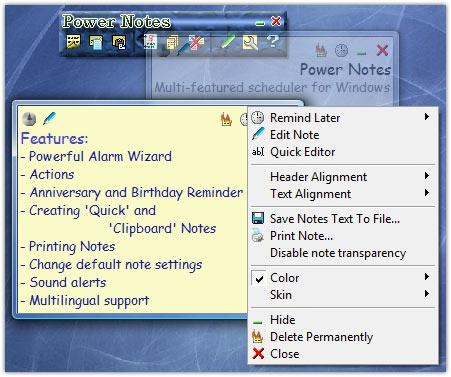Click the fire delete icon on transparent note
451x377 pixels.
321,50
